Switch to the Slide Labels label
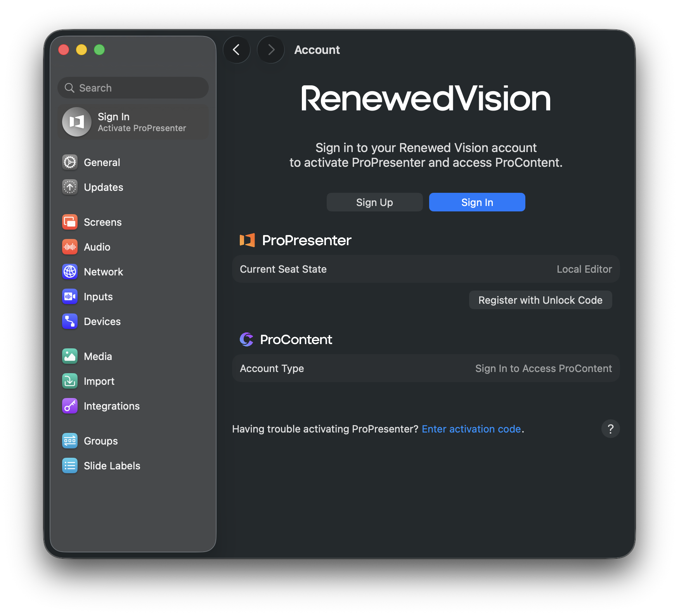 (112, 466)
